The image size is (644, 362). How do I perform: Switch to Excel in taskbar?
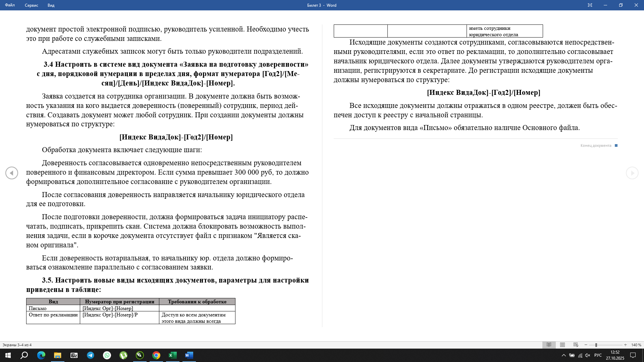(173, 355)
